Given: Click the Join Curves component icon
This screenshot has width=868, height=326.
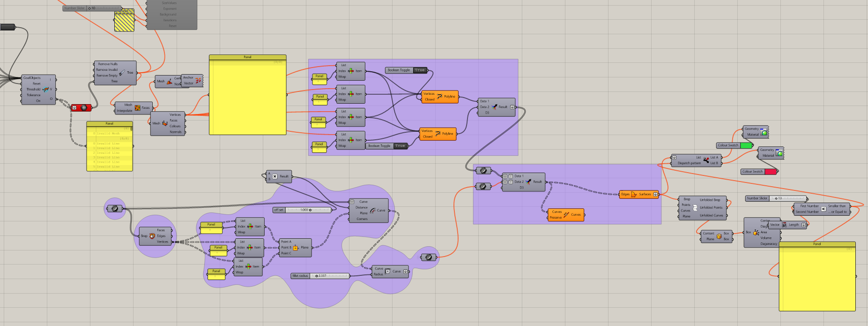Looking at the screenshot, I should click(x=566, y=215).
